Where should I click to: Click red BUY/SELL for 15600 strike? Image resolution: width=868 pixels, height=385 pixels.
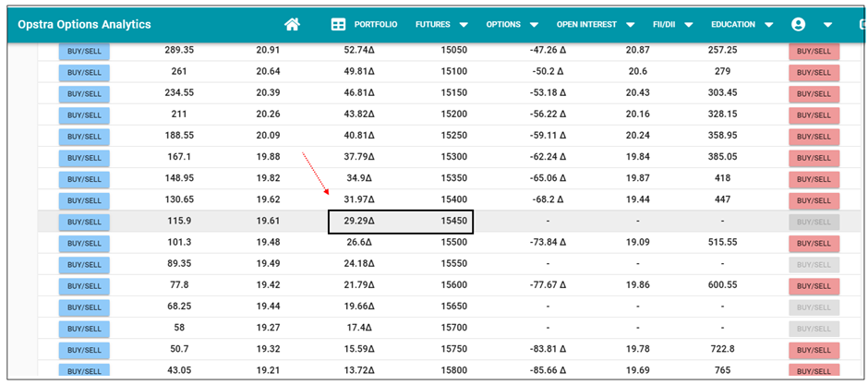(x=814, y=286)
